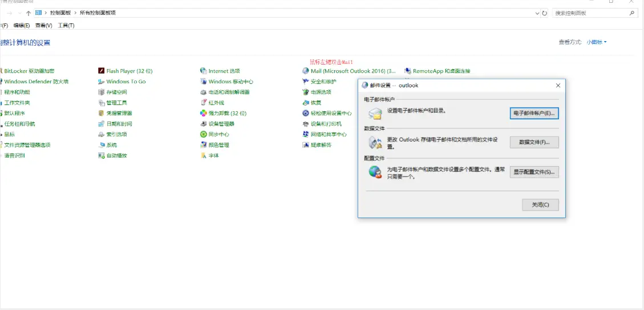The width and height of the screenshot is (644, 310).
Task: Refresh the control panel address bar
Action: pos(545,13)
